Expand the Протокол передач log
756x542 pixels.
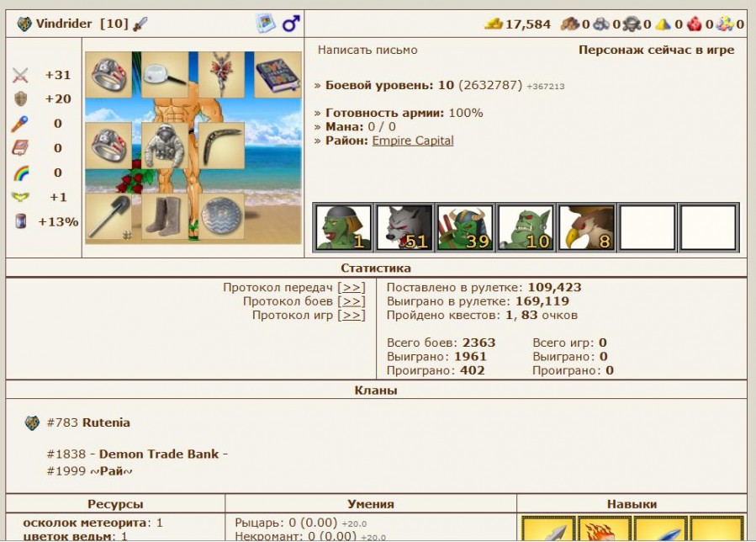[351, 287]
